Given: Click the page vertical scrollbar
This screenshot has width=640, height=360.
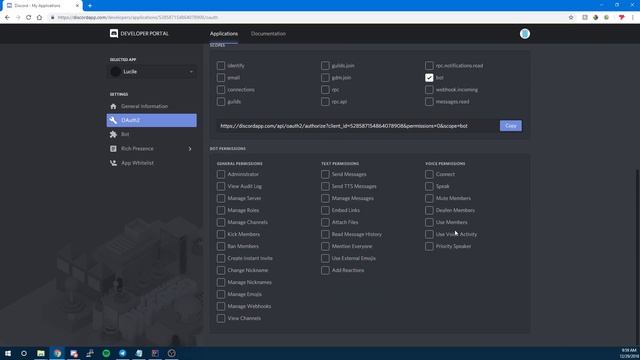Looking at the screenshot, I should (x=638, y=257).
